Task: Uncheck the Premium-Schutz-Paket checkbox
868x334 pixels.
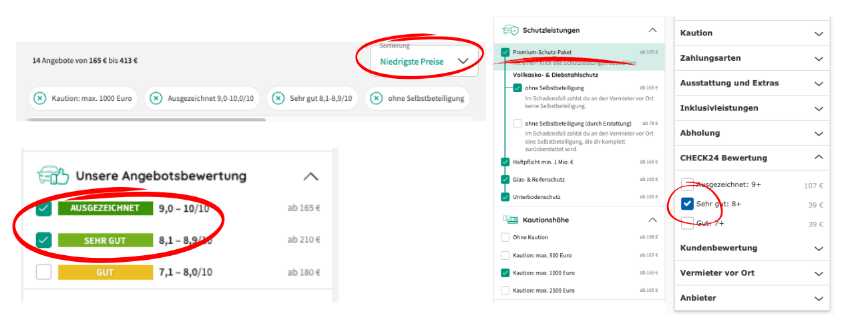Action: point(505,52)
